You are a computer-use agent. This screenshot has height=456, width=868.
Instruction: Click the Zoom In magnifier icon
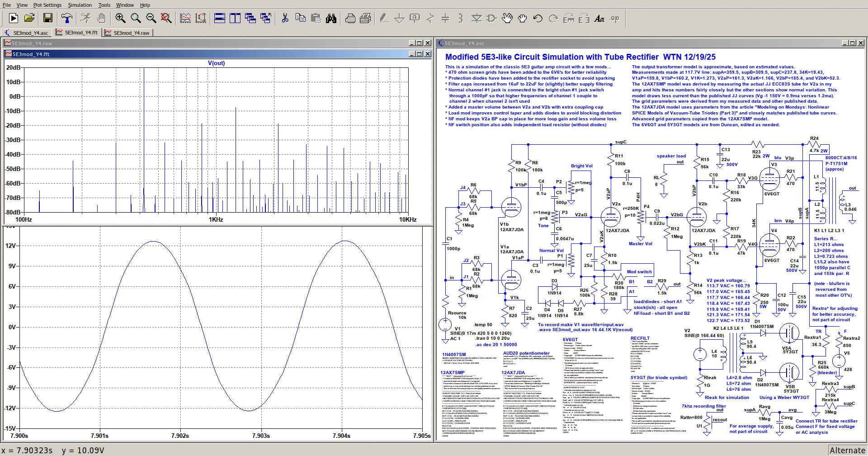tap(120, 18)
